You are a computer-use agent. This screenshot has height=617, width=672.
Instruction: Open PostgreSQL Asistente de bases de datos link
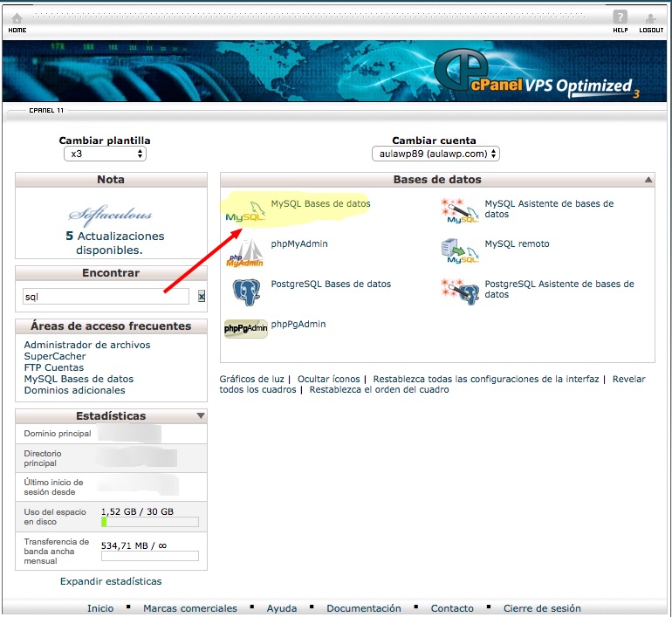pyautogui.click(x=559, y=289)
